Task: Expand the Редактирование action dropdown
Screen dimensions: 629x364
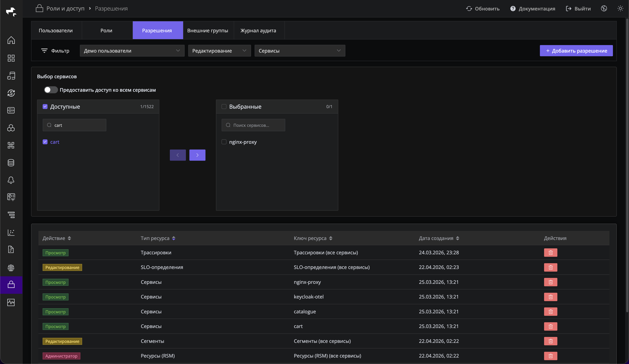Action: point(219,51)
